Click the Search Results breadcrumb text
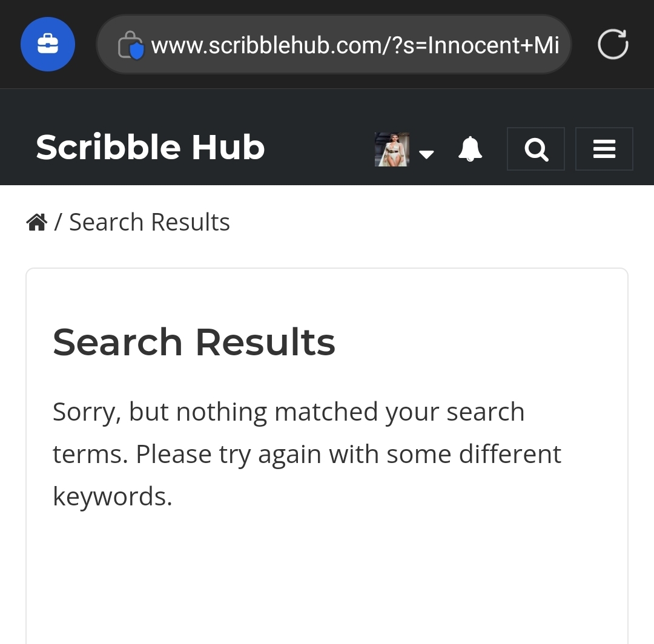The height and width of the screenshot is (644, 654). (150, 222)
